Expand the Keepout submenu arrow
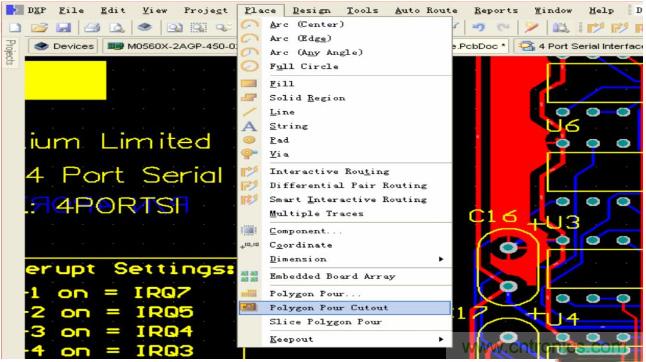Screen dimensions: 646x362 441,339
